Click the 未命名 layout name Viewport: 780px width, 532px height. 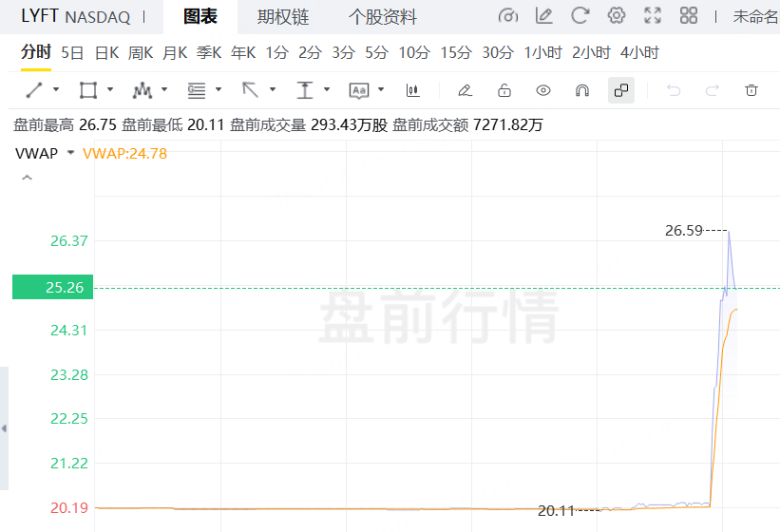(756, 17)
